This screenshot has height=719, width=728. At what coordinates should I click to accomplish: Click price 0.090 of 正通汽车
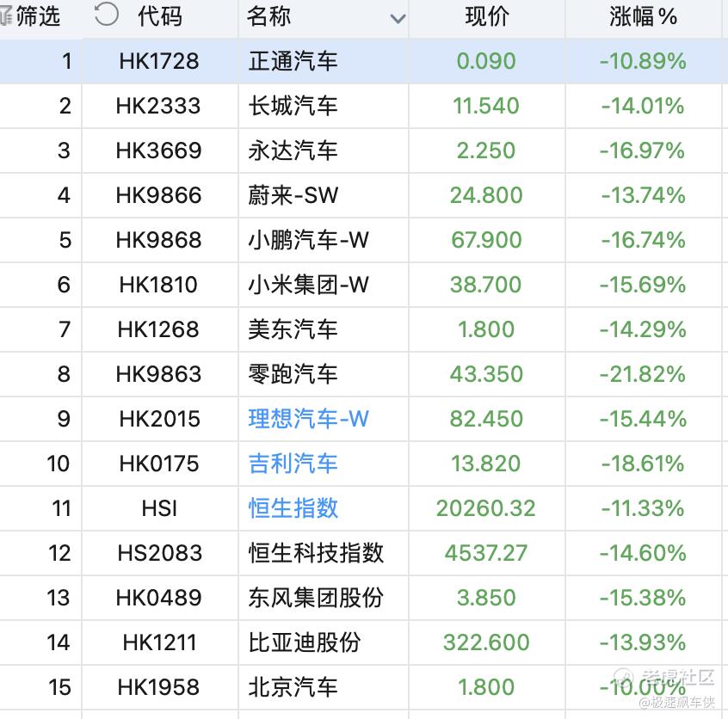pyautogui.click(x=486, y=61)
